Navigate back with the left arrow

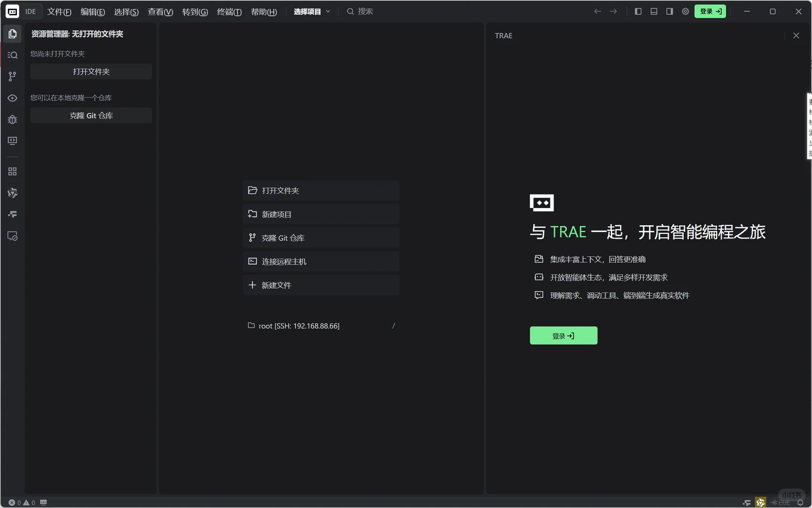(598, 11)
